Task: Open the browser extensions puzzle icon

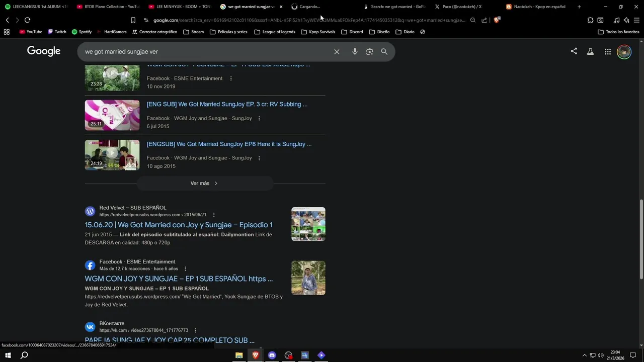Action: tap(590, 20)
